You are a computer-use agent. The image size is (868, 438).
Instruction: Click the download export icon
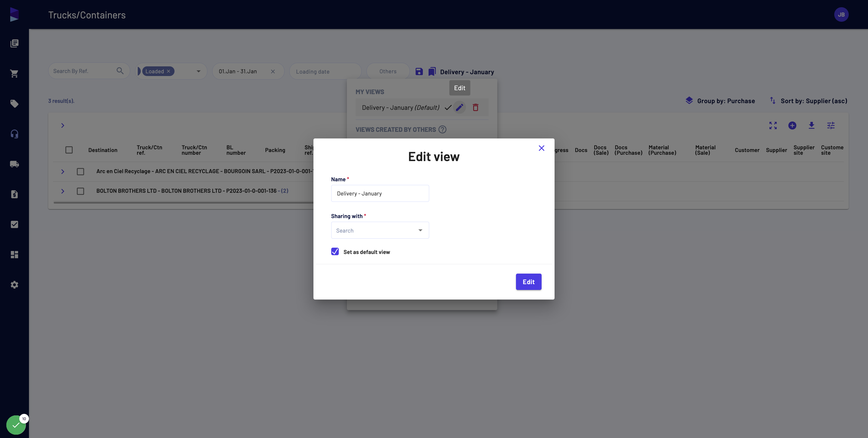click(811, 125)
